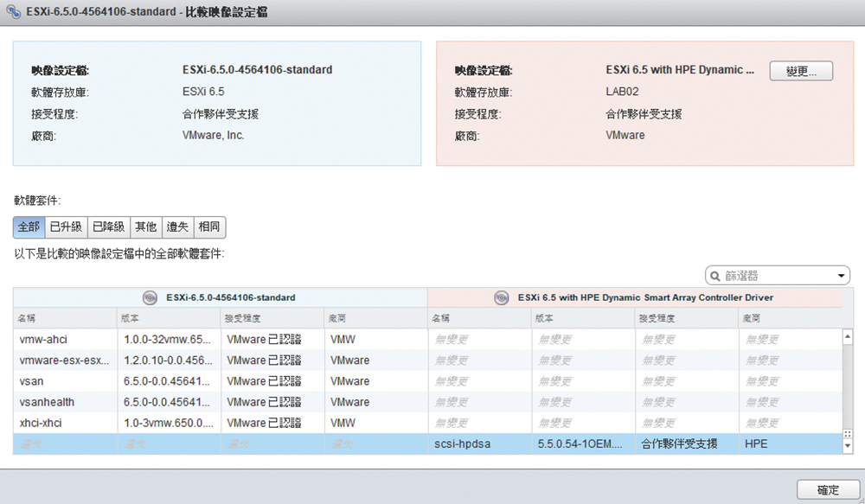Click VMware 已認證 cell in vsanhealth row
This screenshot has width=865, height=504.
tap(272, 403)
